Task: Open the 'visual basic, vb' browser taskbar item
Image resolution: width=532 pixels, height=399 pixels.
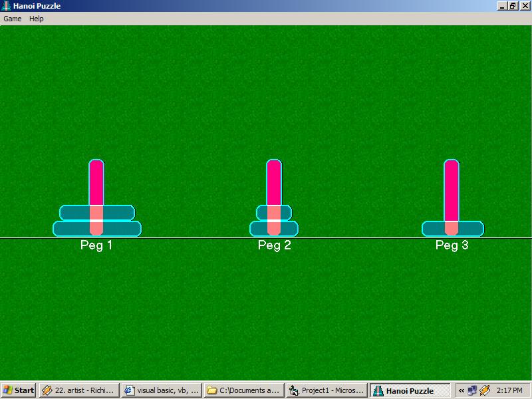Action: 162,390
